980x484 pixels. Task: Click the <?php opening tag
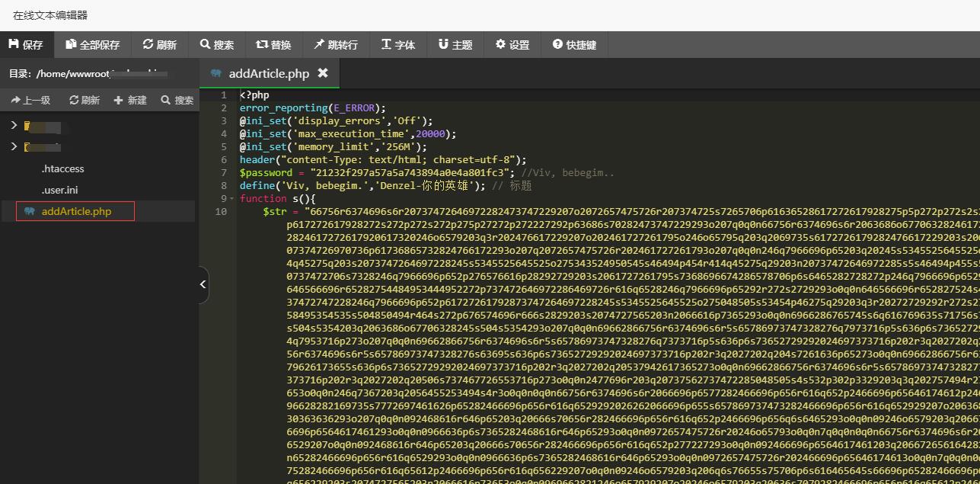click(254, 95)
